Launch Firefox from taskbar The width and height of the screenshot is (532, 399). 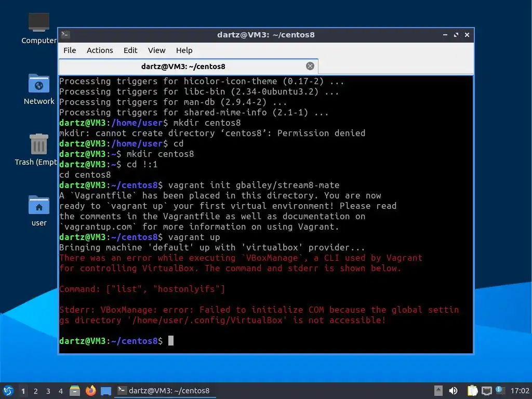click(x=90, y=391)
